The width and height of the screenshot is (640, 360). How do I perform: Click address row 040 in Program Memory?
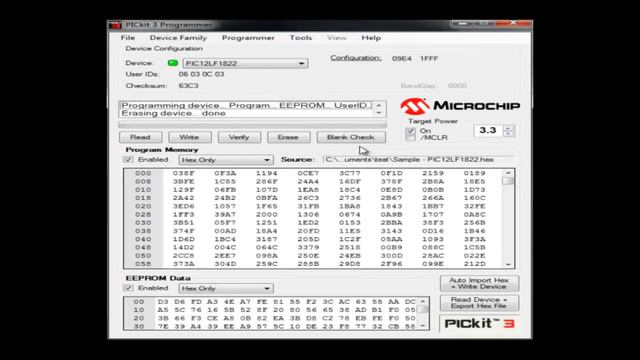[143, 239]
